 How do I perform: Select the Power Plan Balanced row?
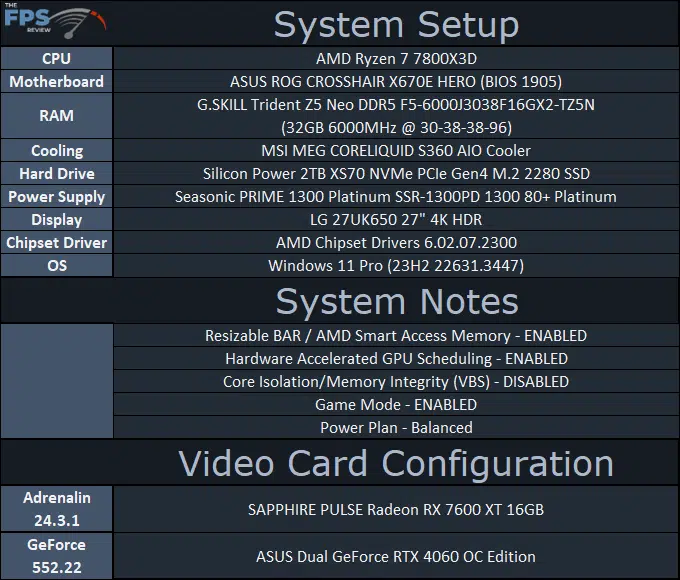coord(396,428)
